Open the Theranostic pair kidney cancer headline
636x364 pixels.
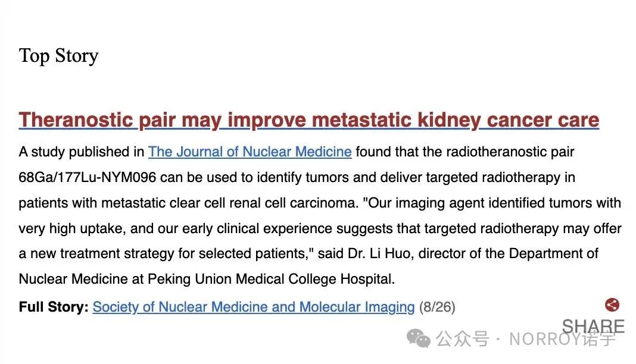(x=308, y=121)
